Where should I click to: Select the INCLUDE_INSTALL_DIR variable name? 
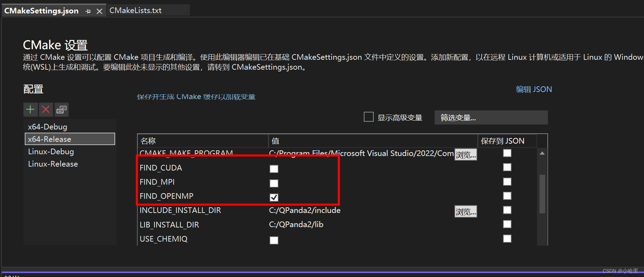tap(180, 210)
